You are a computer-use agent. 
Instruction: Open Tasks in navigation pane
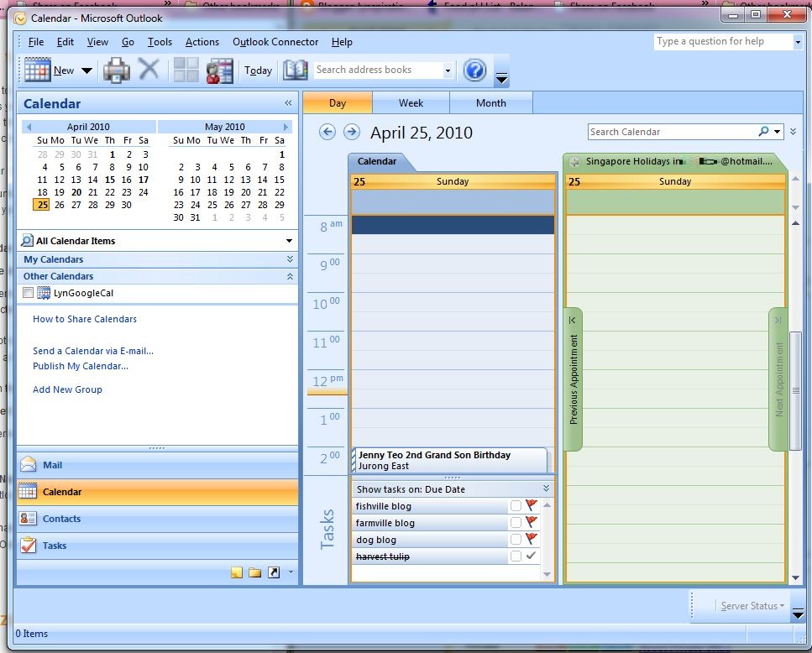pos(157,546)
